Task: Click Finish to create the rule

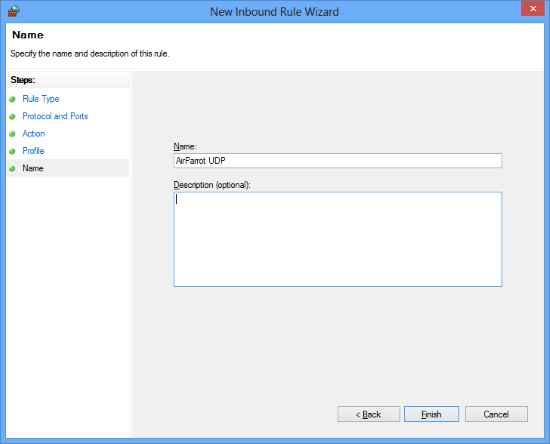Action: coord(431,414)
